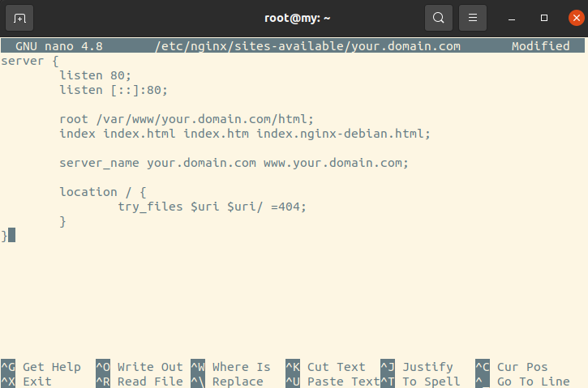
Task: Click the root /var/www path line
Action: coord(187,119)
